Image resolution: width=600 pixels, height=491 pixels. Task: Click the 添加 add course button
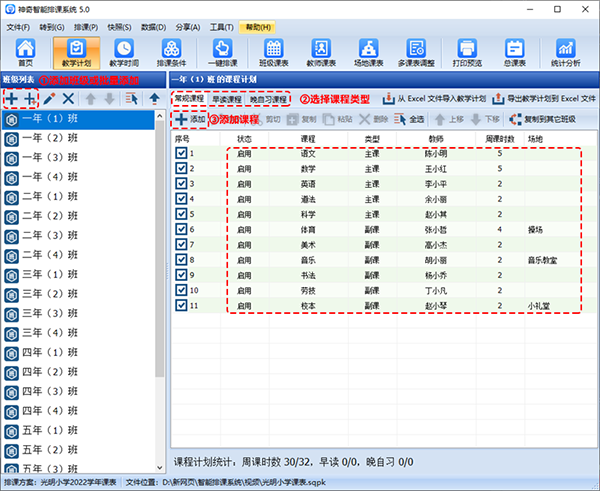[x=190, y=119]
